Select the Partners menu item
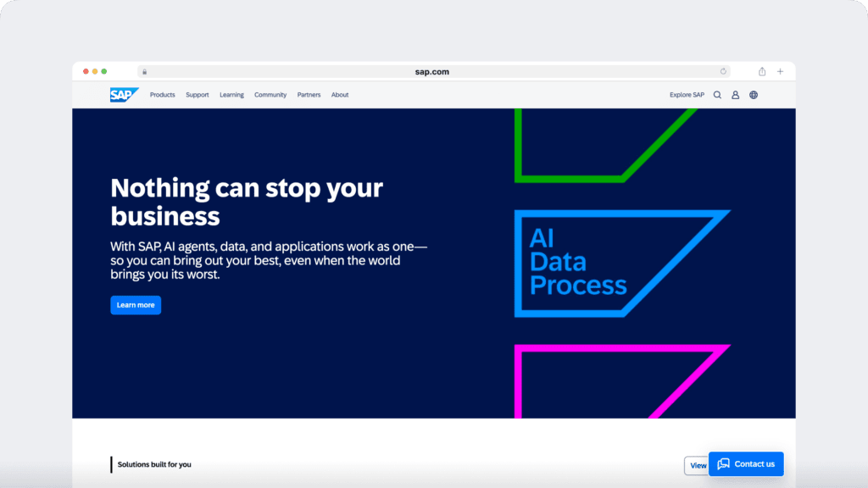This screenshot has width=868, height=488. (x=309, y=95)
